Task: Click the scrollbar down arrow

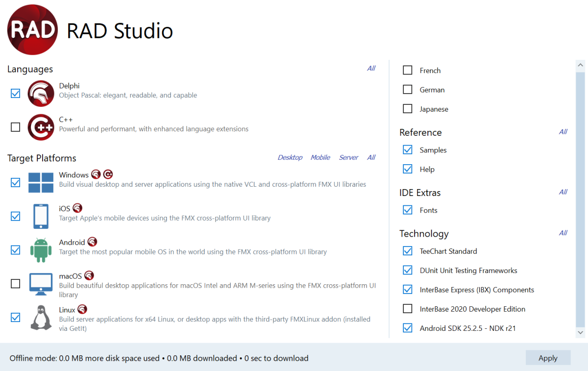Action: (581, 333)
